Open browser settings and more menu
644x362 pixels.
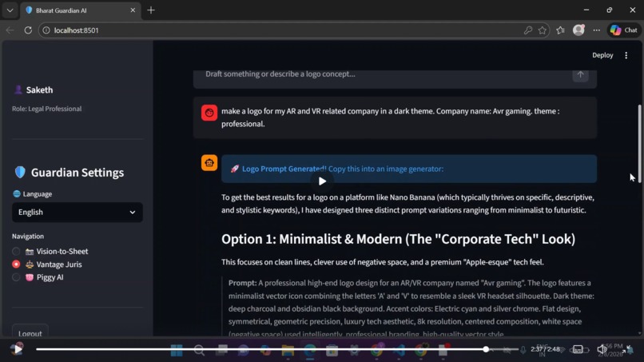[x=596, y=30]
